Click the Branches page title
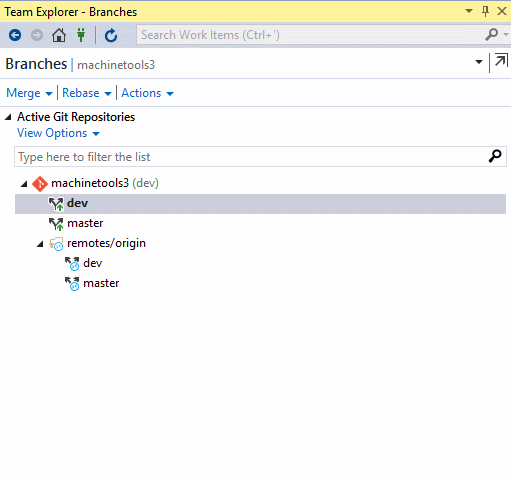Viewport: 511px width, 482px height. [36, 64]
